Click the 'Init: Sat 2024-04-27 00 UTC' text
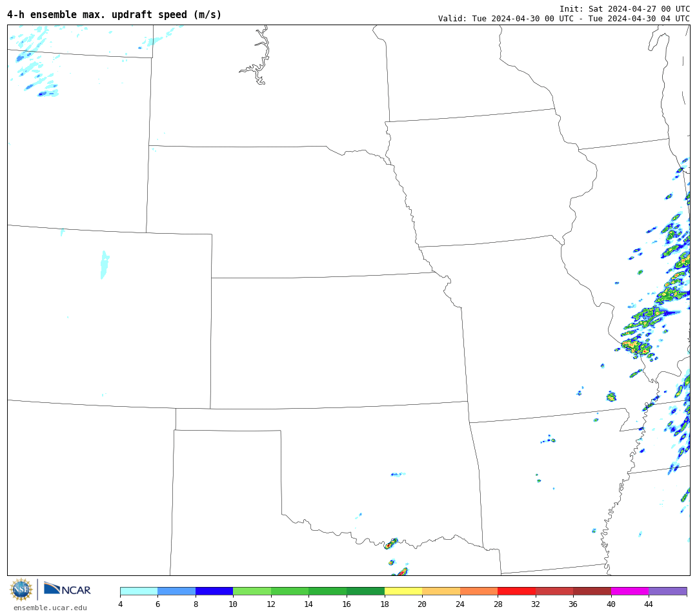697x616 pixels. 625,9
